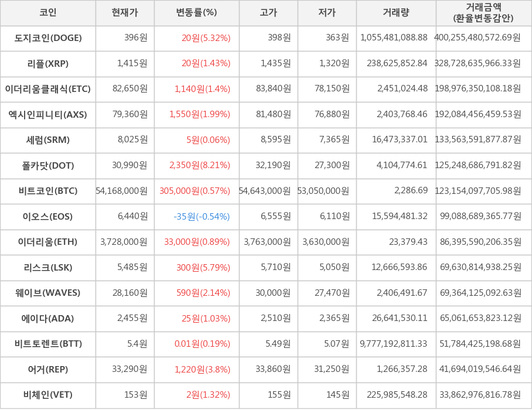The height and width of the screenshot is (410, 532).
Task: Click the negative -35원(-0.54%) change for EOS
Action: (x=202, y=216)
